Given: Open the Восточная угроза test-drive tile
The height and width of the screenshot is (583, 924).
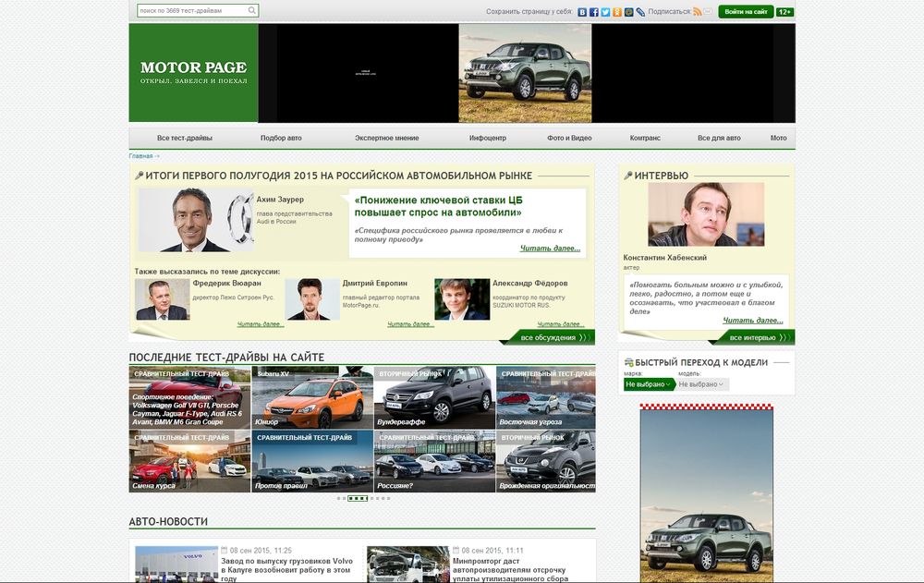Looking at the screenshot, I should pos(546,397).
